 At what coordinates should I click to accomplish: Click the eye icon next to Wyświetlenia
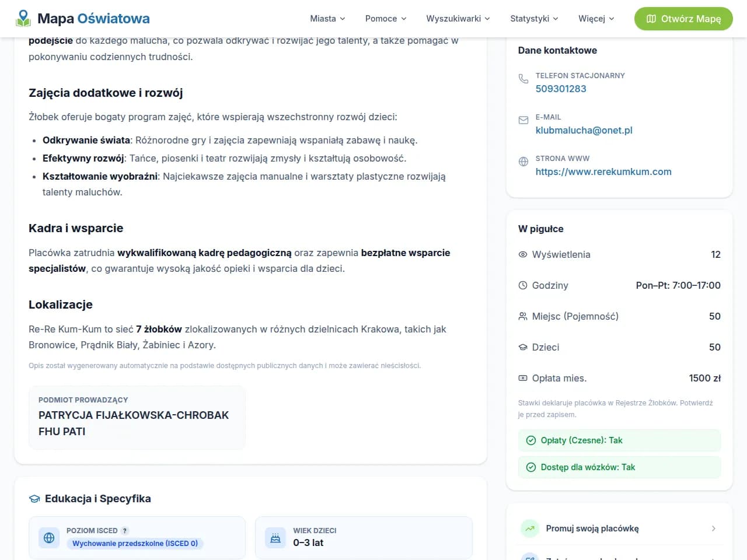pos(523,254)
